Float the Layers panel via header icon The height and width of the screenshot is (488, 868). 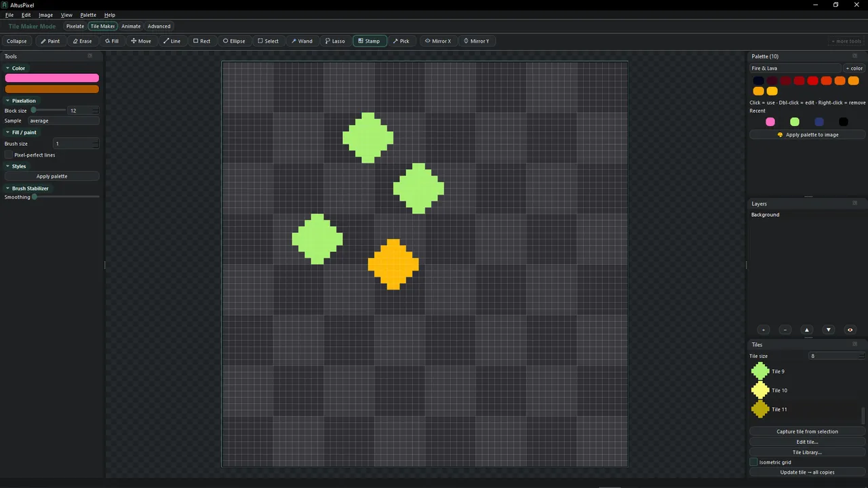[854, 203]
